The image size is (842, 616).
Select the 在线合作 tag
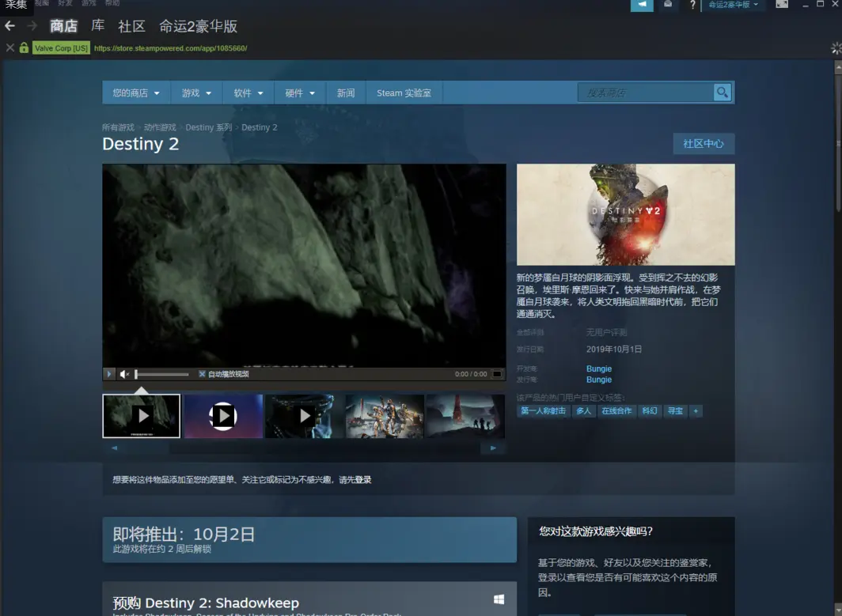coord(616,411)
